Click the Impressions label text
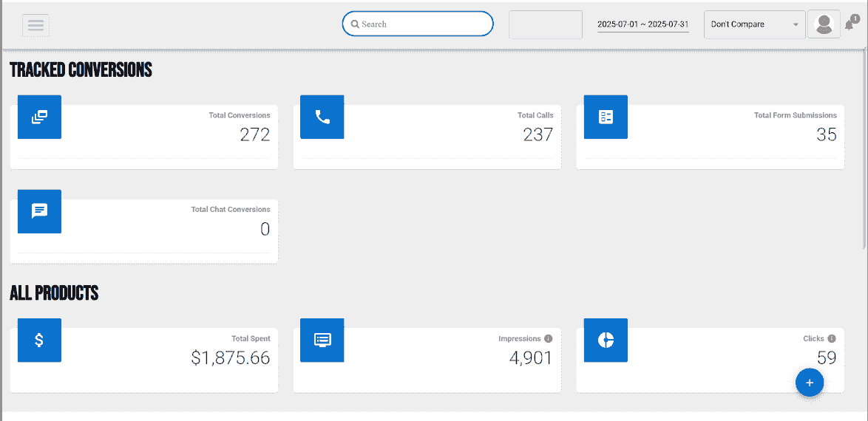Screen dimensions: 868x421 tap(519, 338)
